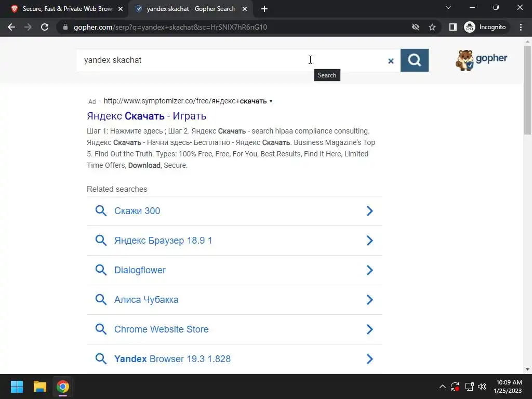Click the chevron arrow on Скажи 300 row
The width and height of the screenshot is (532, 399).
click(x=370, y=211)
